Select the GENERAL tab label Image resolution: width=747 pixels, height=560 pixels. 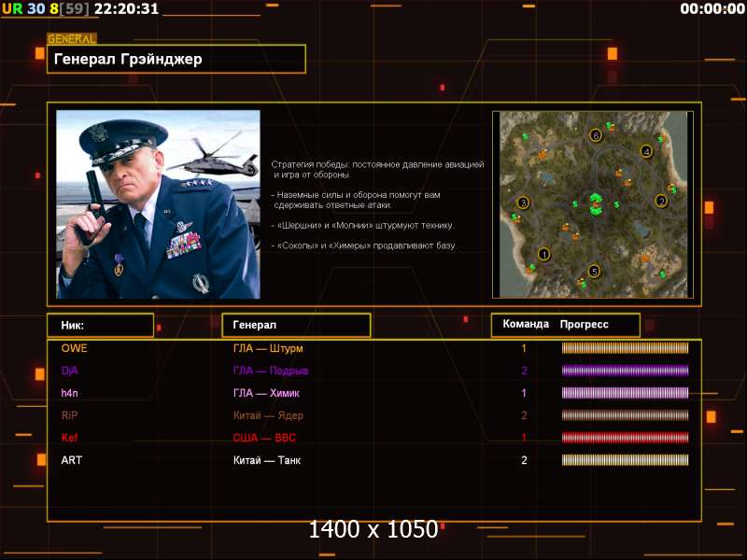pyautogui.click(x=72, y=39)
